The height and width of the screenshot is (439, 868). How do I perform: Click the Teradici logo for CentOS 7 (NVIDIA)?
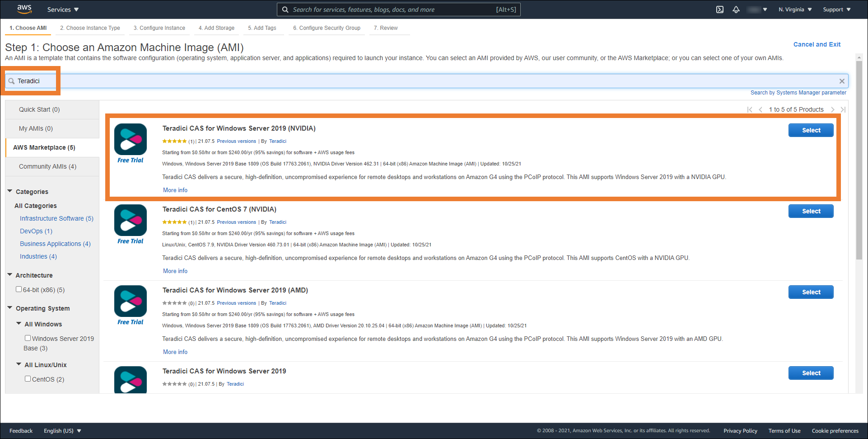[131, 220]
